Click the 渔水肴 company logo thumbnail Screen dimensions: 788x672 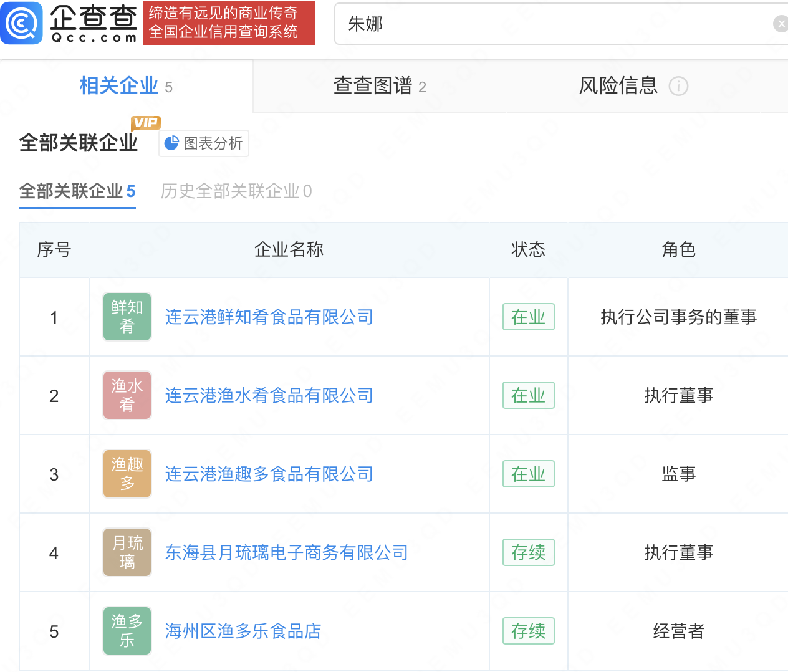[127, 395]
